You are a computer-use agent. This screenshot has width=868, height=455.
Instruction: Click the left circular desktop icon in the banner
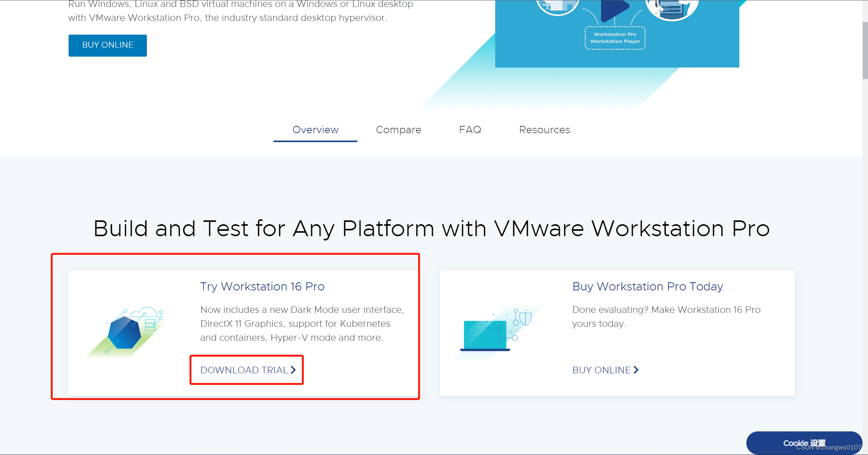(x=557, y=6)
